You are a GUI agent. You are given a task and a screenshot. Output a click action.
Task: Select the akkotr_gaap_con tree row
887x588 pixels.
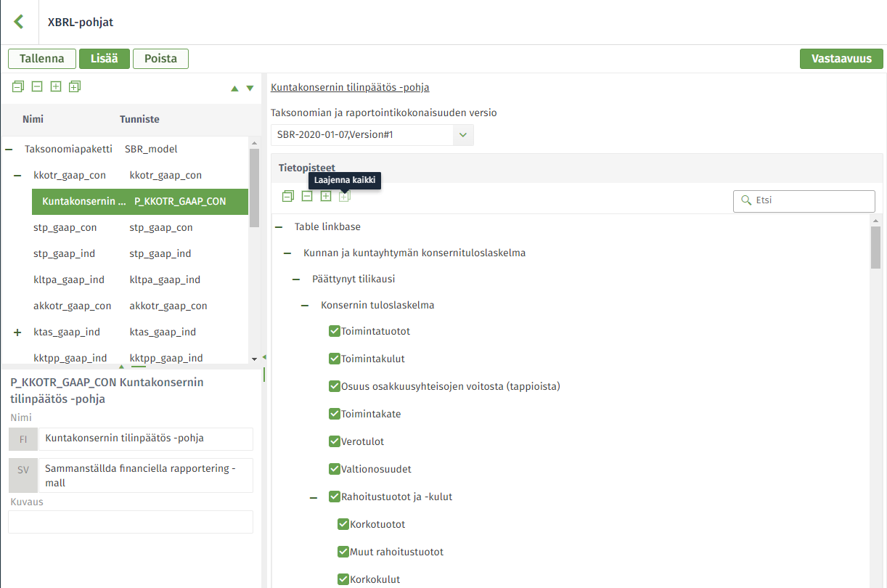[125, 306]
